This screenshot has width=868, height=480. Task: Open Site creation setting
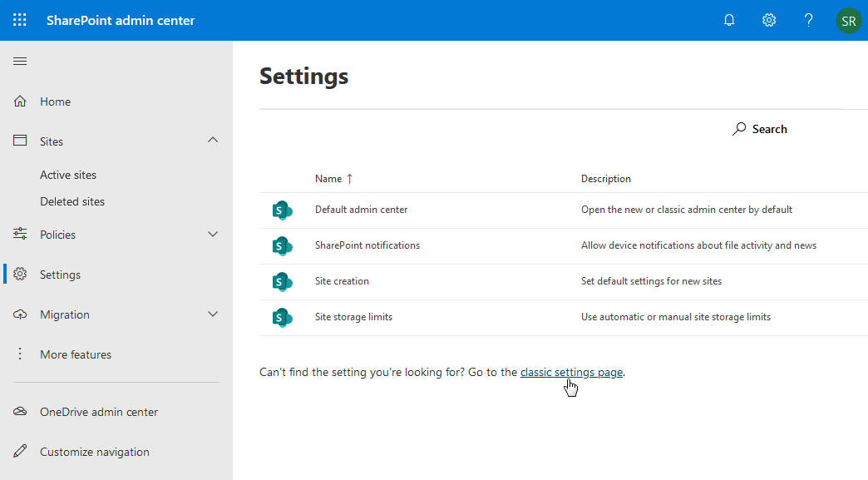pyautogui.click(x=342, y=281)
